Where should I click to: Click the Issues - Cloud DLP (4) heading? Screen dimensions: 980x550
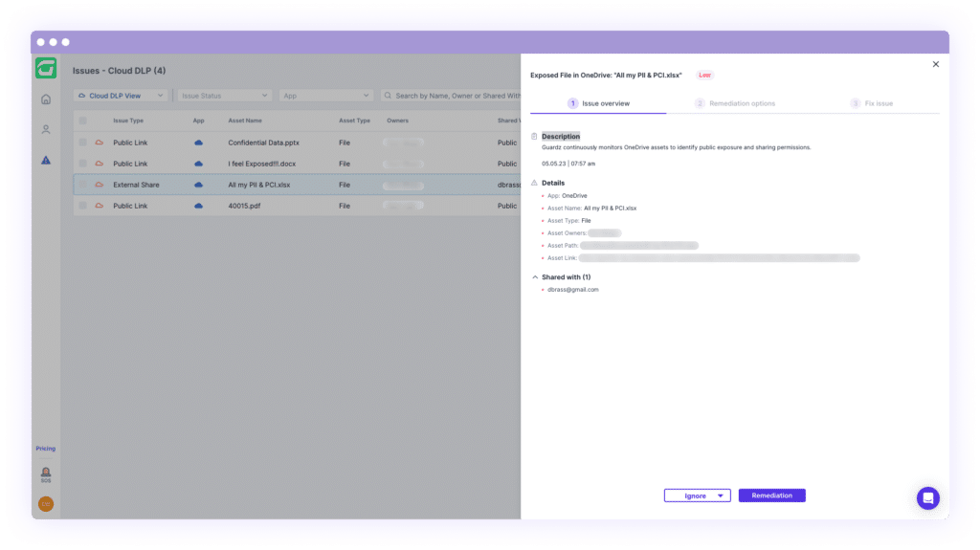(119, 71)
